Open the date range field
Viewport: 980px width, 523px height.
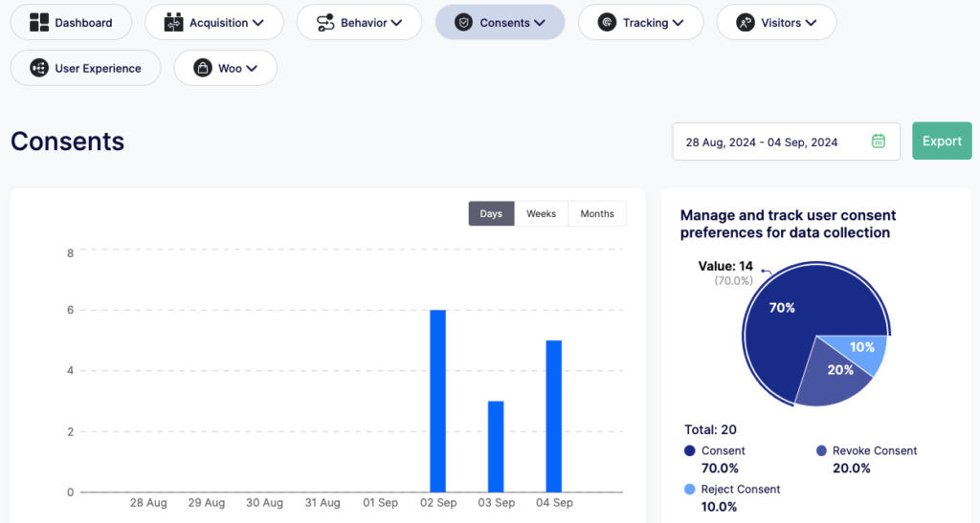click(x=787, y=142)
